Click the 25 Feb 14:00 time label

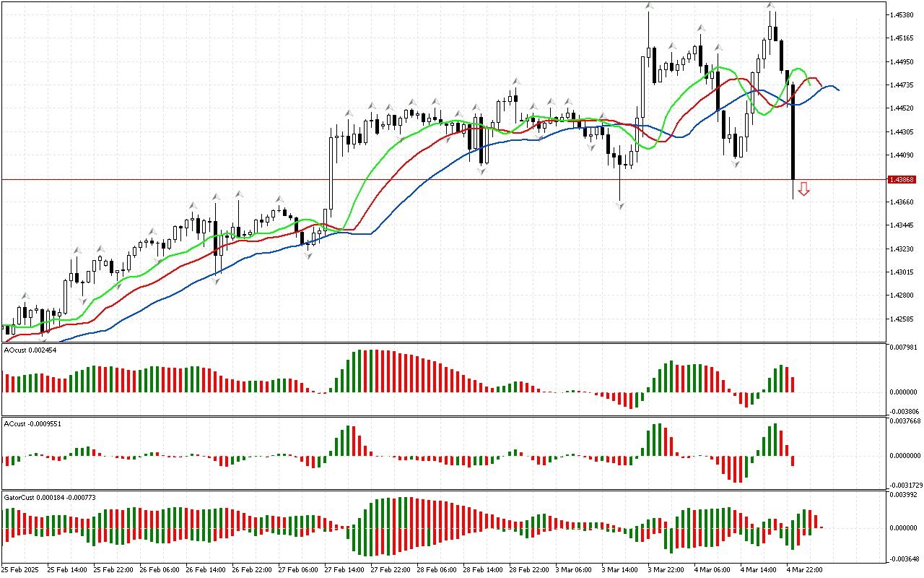click(67, 569)
